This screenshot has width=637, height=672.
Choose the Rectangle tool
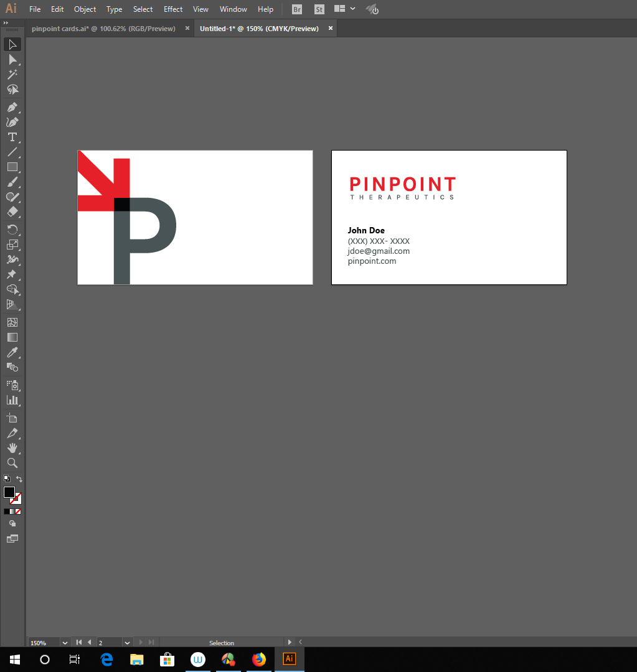12,167
